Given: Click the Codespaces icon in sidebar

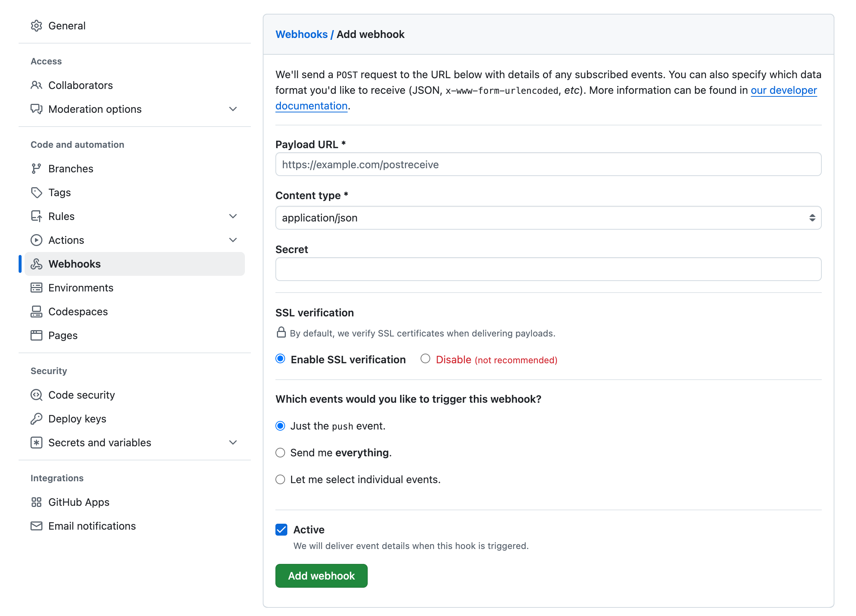Looking at the screenshot, I should tap(36, 312).
